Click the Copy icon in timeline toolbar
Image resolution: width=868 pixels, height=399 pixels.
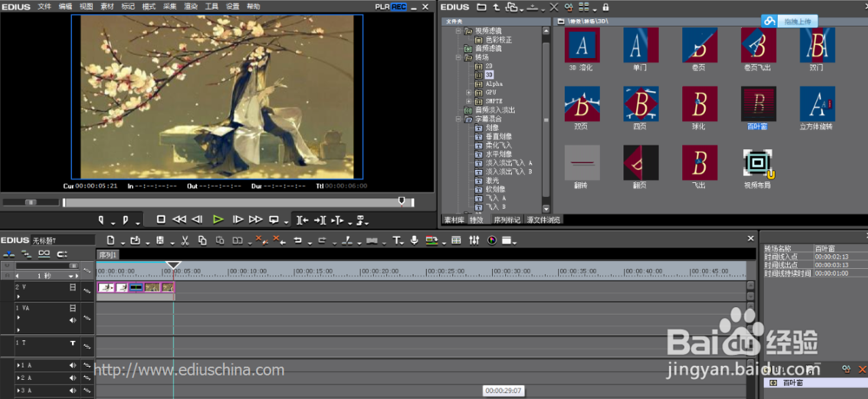[x=202, y=240]
